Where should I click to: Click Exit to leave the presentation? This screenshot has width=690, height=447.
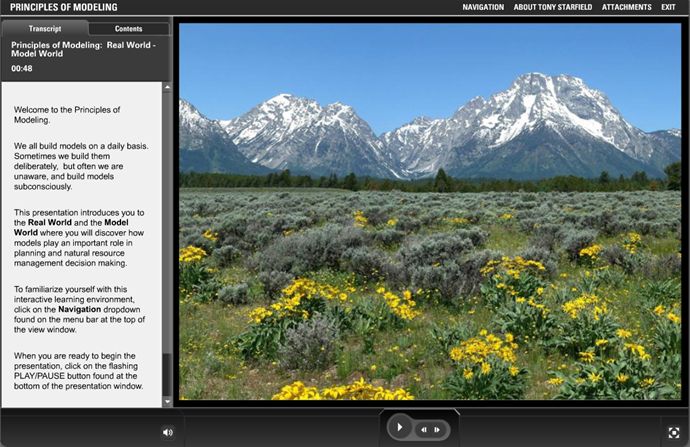[x=668, y=7]
